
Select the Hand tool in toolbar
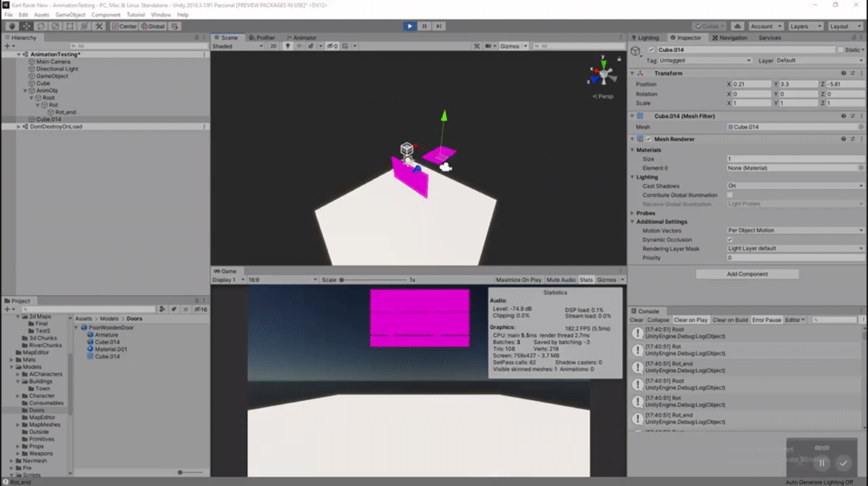click(11, 26)
